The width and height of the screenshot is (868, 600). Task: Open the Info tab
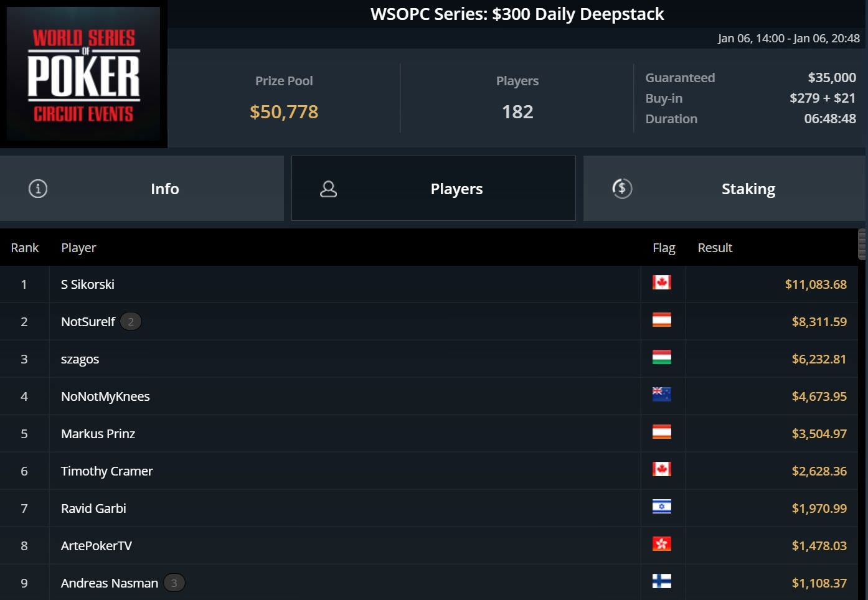click(x=142, y=189)
